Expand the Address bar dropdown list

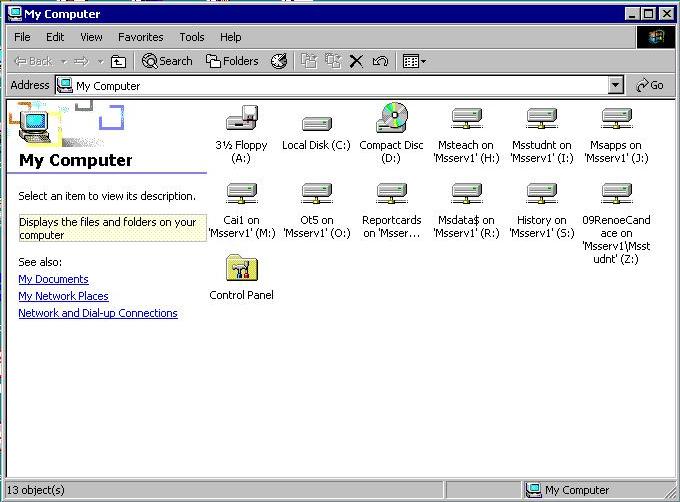[615, 85]
